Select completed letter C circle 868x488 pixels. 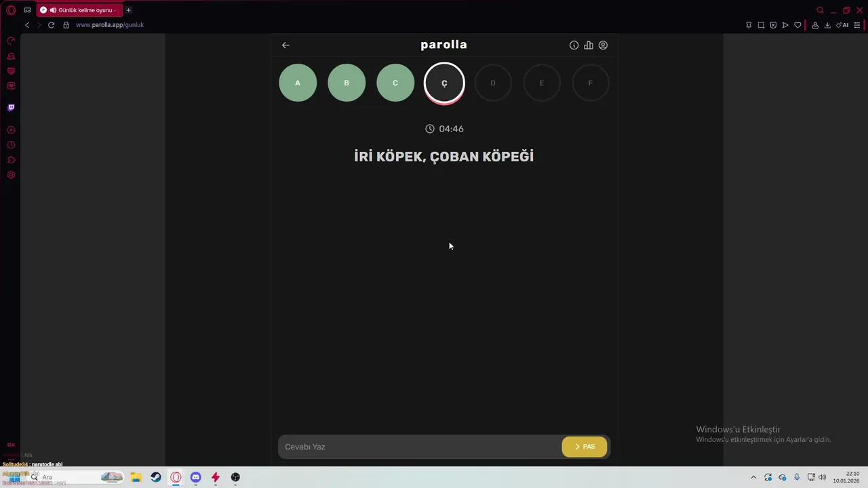pyautogui.click(x=395, y=83)
